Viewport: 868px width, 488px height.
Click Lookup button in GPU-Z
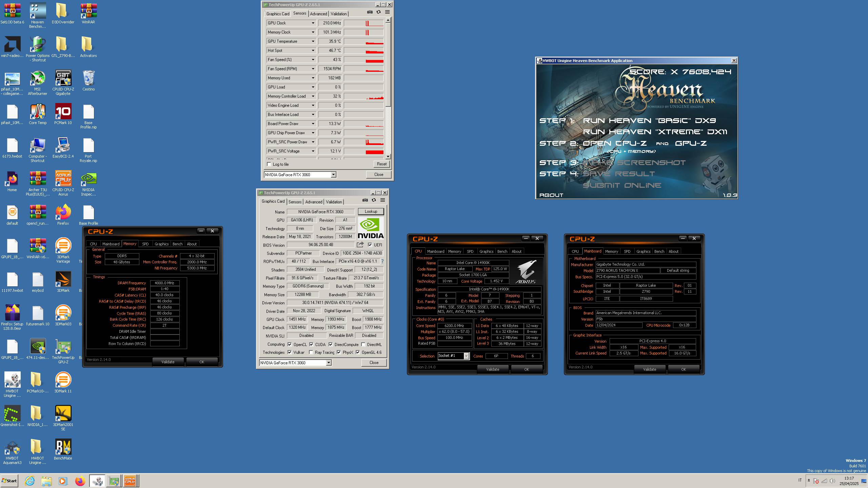[371, 211]
